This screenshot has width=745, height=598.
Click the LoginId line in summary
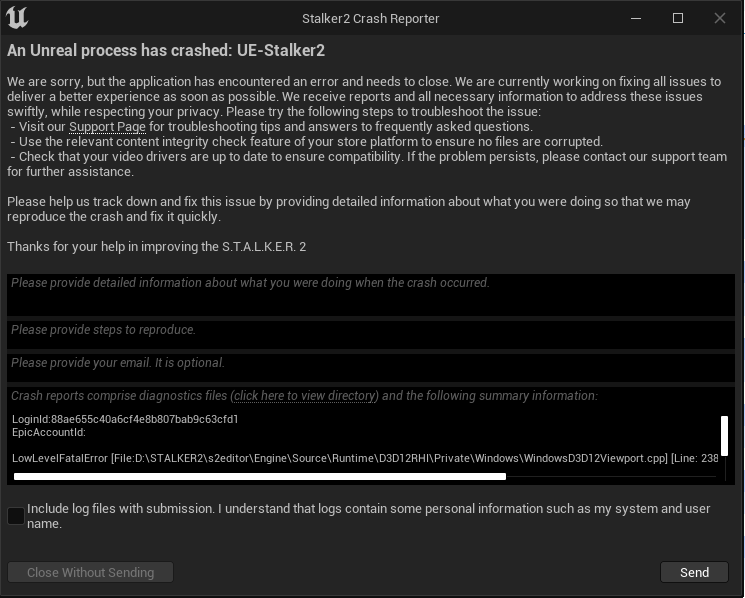(125, 419)
